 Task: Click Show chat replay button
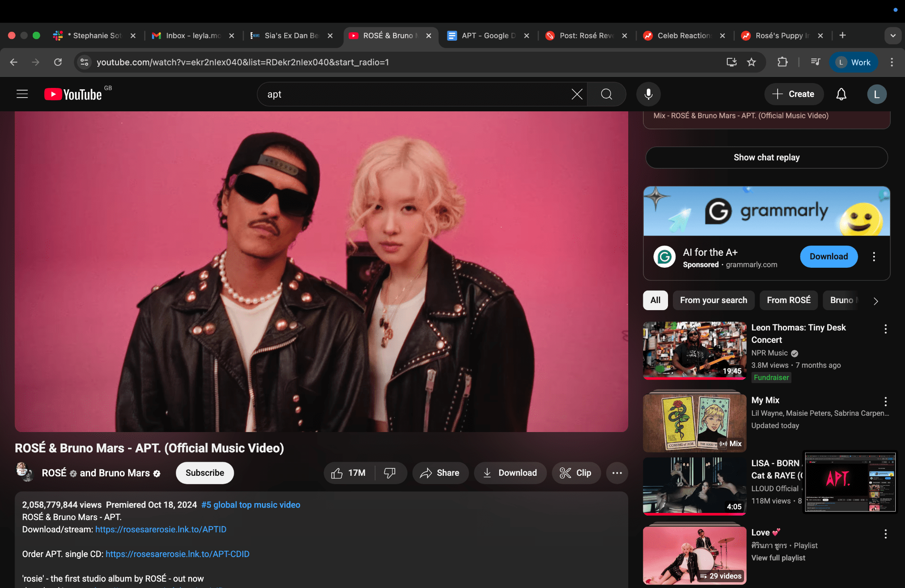(766, 158)
